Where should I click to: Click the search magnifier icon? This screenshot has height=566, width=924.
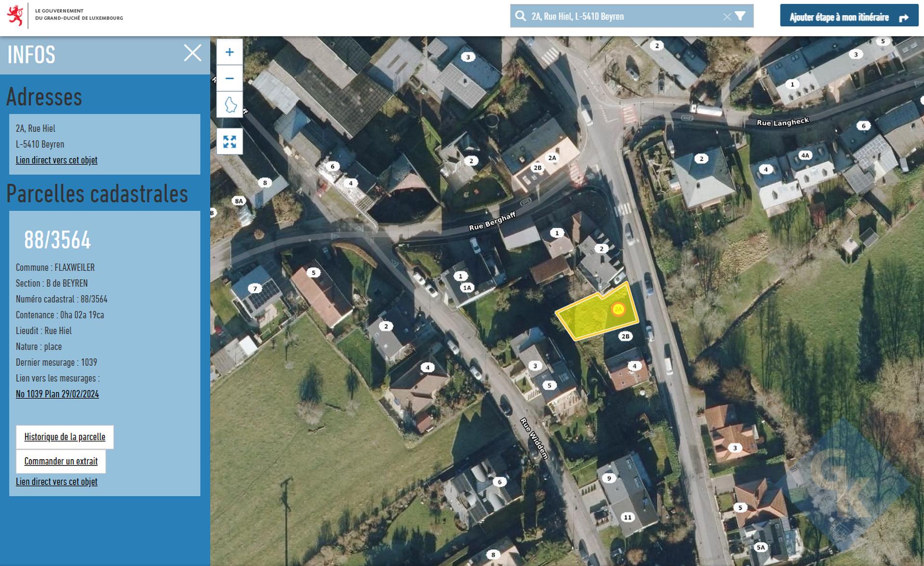point(521,16)
